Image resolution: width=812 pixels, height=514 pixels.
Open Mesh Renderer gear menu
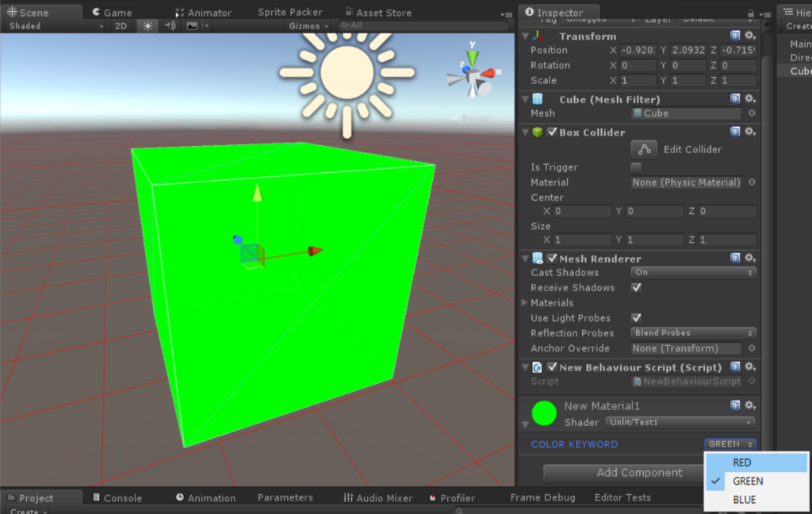point(750,258)
